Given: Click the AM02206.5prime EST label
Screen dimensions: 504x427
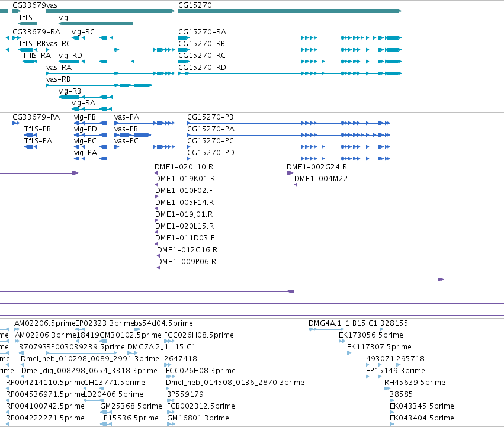Looking at the screenshot, I should coord(44,323).
